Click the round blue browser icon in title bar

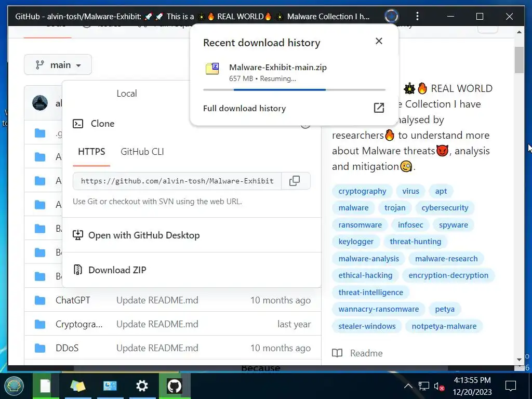[x=391, y=16]
